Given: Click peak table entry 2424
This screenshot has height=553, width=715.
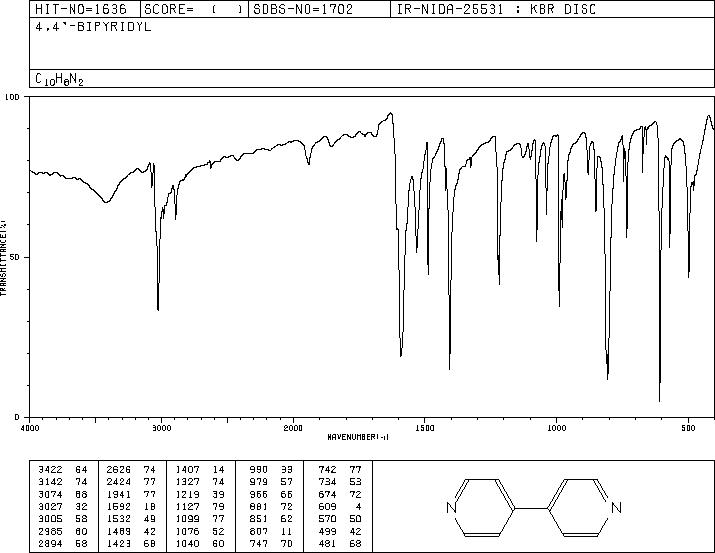Looking at the screenshot, I should [x=119, y=481].
